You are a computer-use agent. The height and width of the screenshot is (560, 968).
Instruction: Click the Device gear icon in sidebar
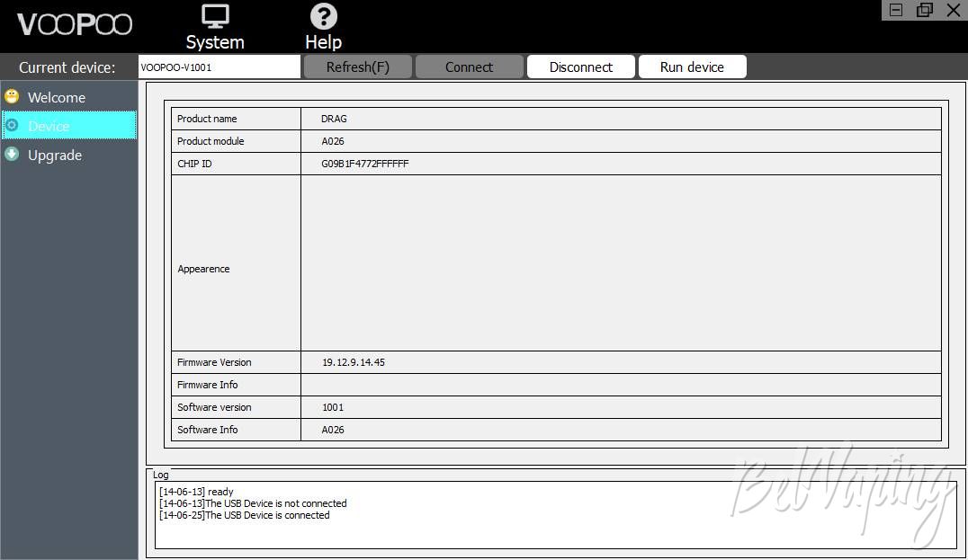(x=12, y=125)
